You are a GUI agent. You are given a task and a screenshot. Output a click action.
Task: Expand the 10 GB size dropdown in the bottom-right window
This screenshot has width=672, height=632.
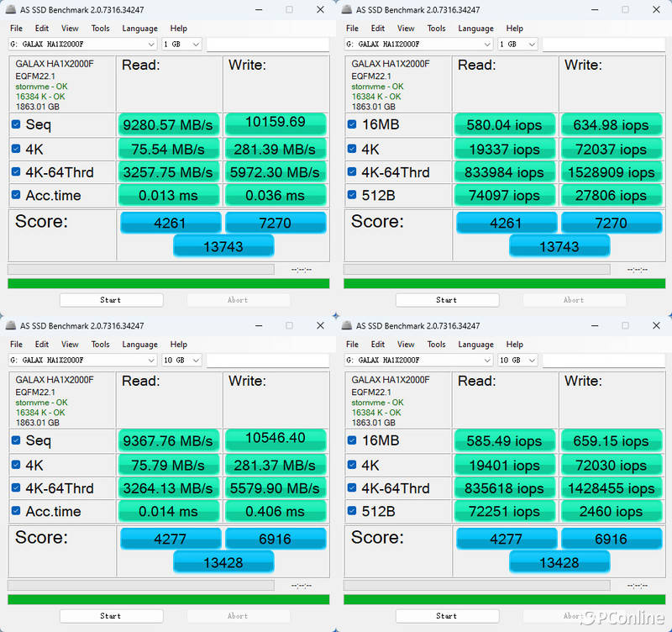[518, 360]
